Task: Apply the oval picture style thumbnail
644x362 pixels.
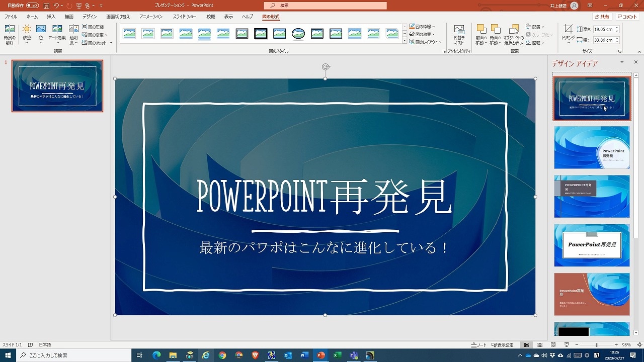Action: pos(298,34)
